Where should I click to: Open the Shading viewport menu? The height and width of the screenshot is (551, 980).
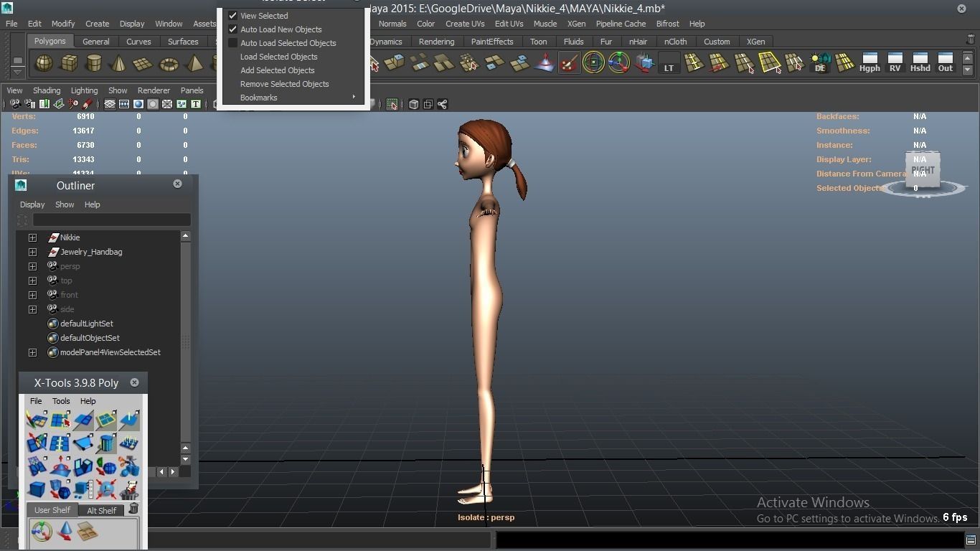47,90
